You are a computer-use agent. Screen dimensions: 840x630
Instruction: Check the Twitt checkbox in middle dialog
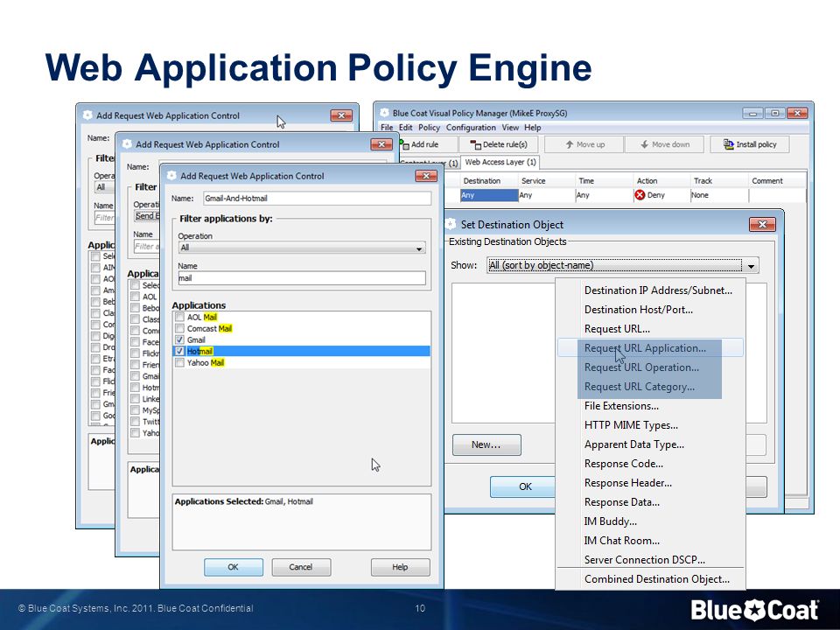pos(135,422)
